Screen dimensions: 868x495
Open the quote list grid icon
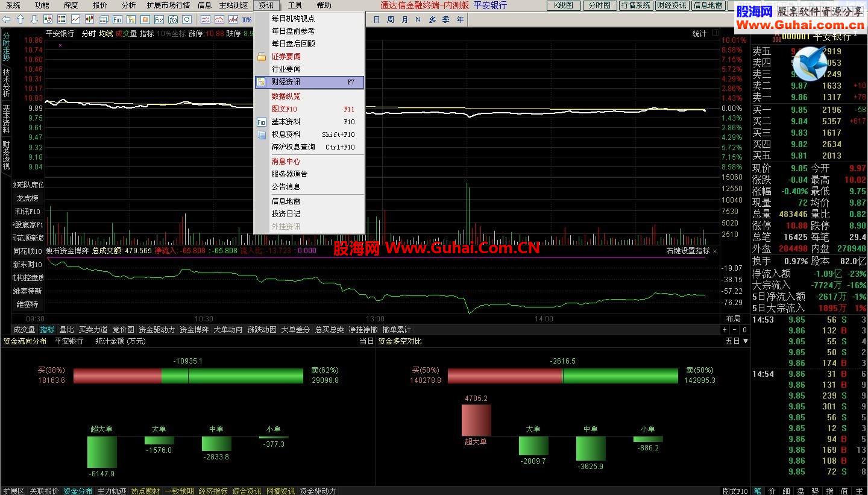tap(61, 20)
